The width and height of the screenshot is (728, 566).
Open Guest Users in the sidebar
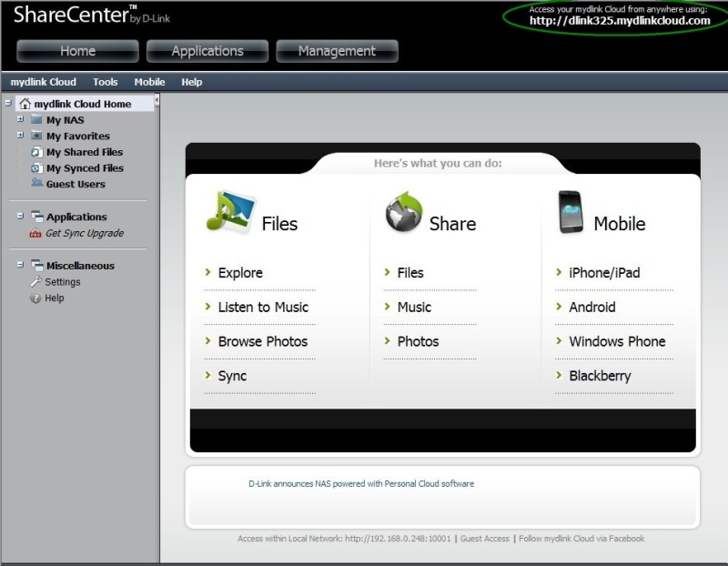[76, 185]
